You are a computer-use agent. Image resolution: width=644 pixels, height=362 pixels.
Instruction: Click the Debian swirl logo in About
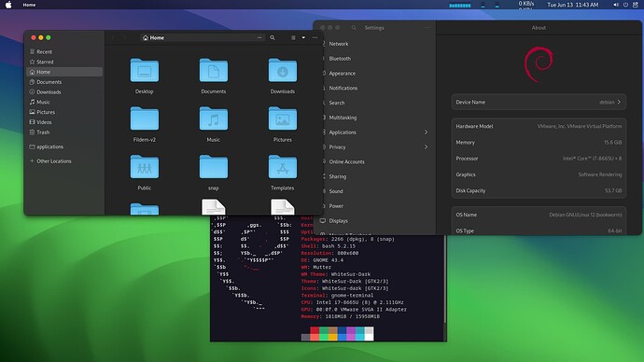click(x=539, y=64)
